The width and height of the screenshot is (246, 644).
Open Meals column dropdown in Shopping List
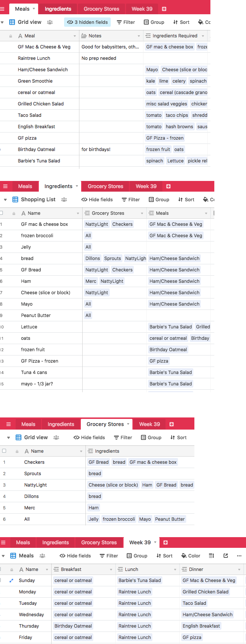coord(206,213)
